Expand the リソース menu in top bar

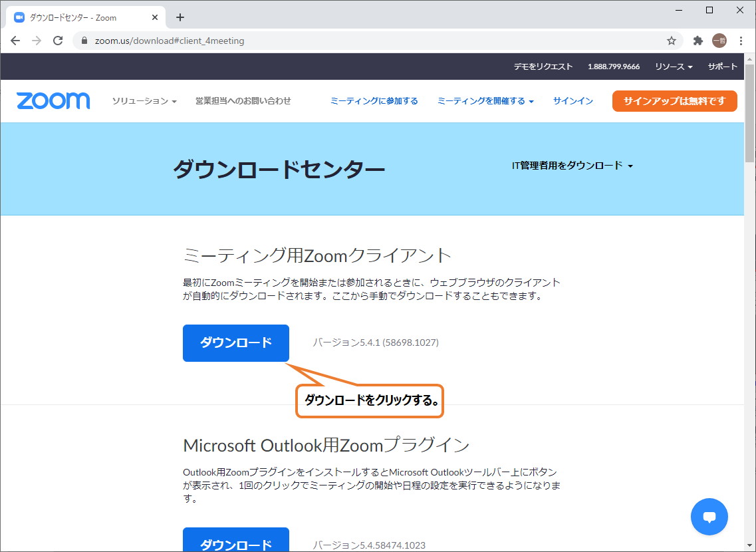(x=673, y=67)
